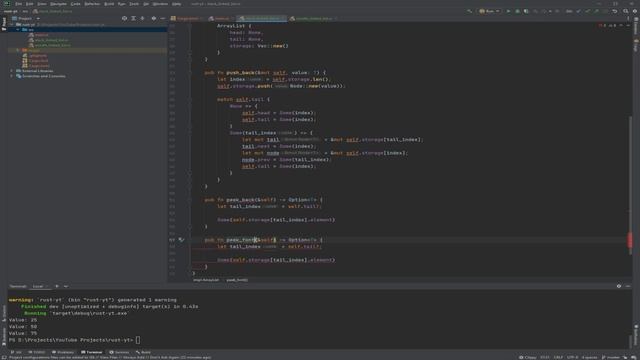Open the Project view dropdown
Screen dimensions: 640x360
26,18
